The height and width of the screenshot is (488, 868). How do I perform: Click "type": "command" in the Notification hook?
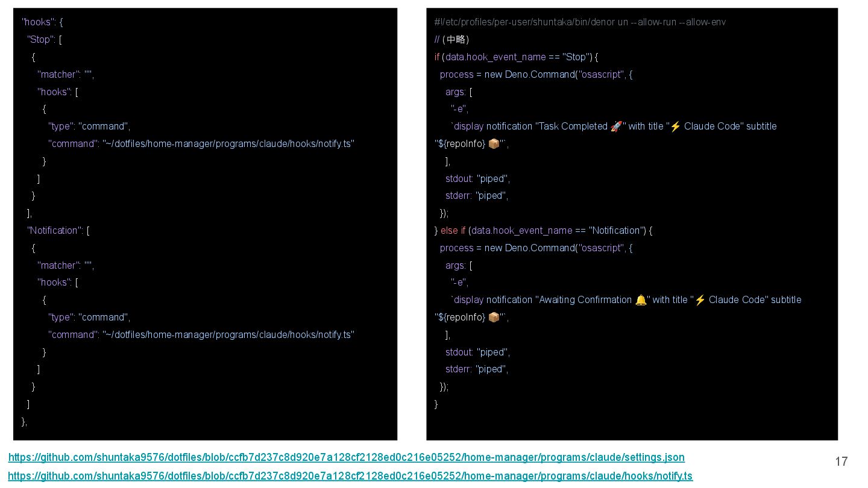(89, 318)
